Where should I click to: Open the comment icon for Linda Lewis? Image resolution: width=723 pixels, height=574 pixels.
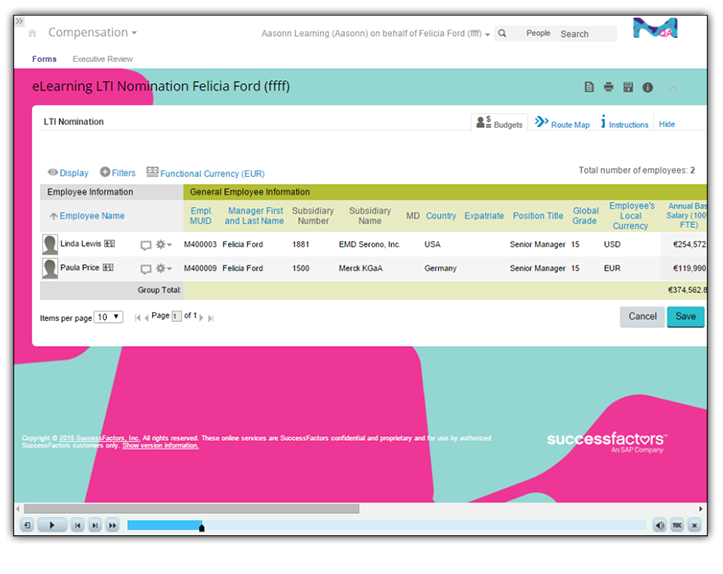point(146,244)
